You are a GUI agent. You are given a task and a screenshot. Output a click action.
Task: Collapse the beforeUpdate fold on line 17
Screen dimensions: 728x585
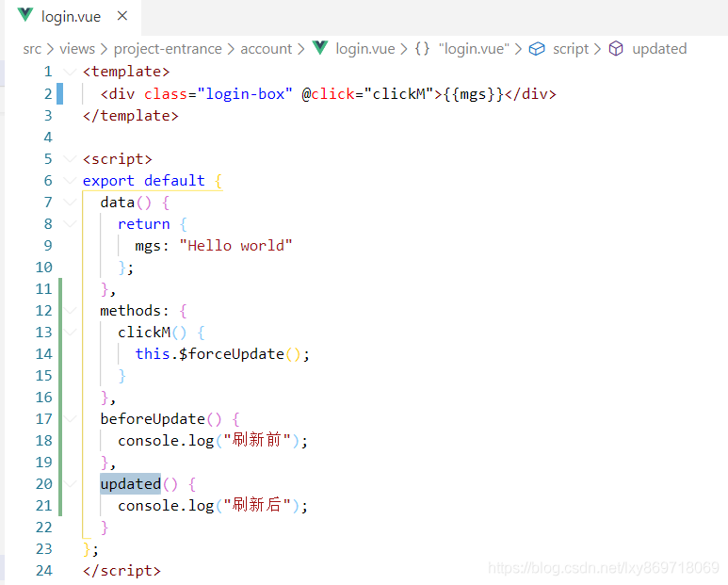70,419
